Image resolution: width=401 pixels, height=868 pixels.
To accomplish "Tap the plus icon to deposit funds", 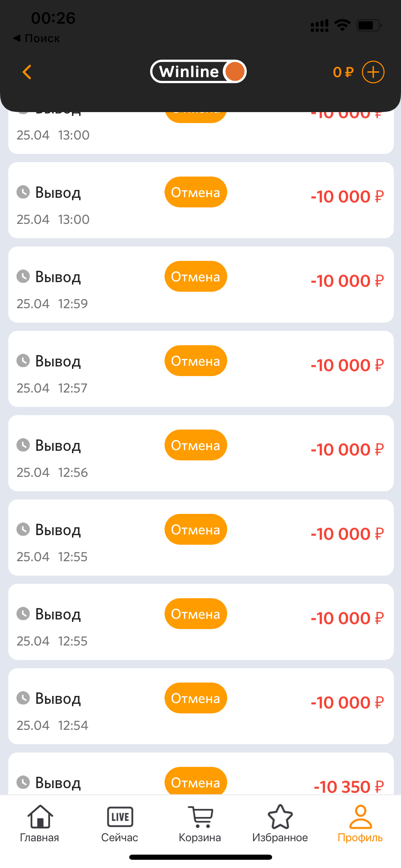I will [373, 72].
